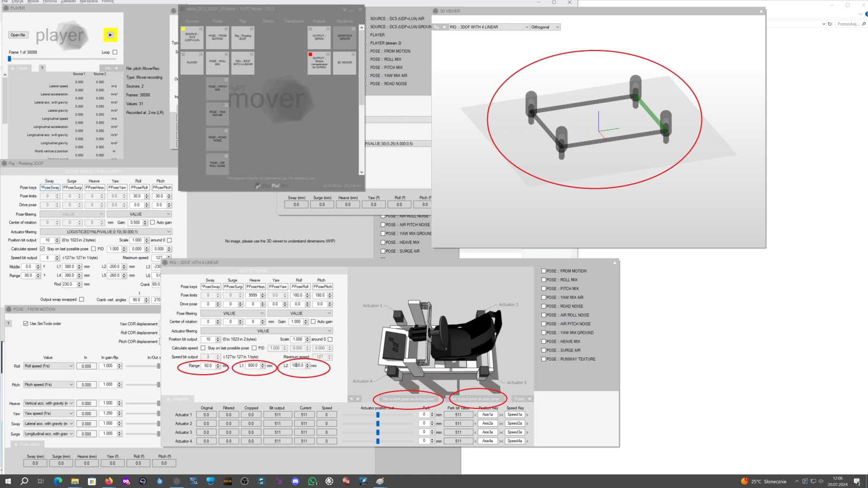Open the Narzędzia menu

[88, 2]
